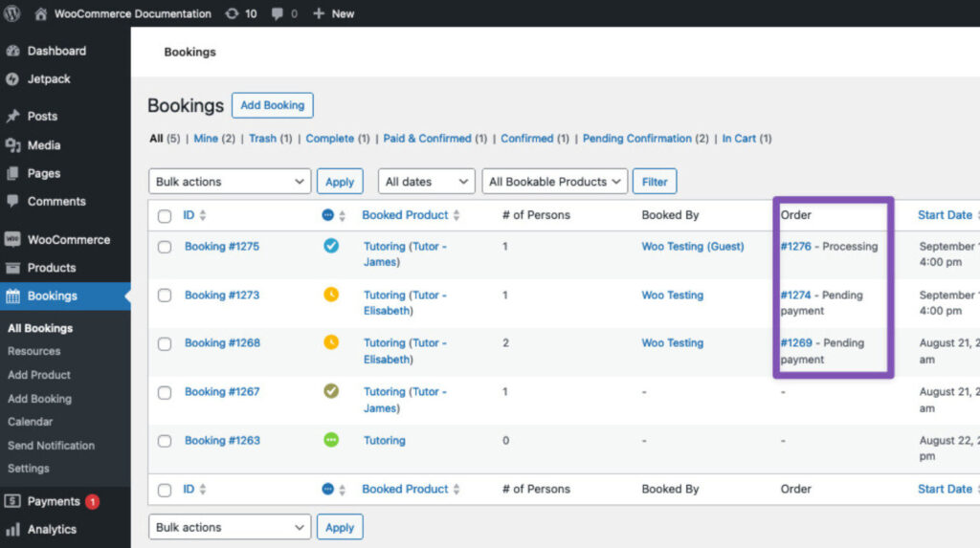This screenshot has height=548, width=980.
Task: Switch to the Pending Confirmation filter
Action: (x=636, y=138)
